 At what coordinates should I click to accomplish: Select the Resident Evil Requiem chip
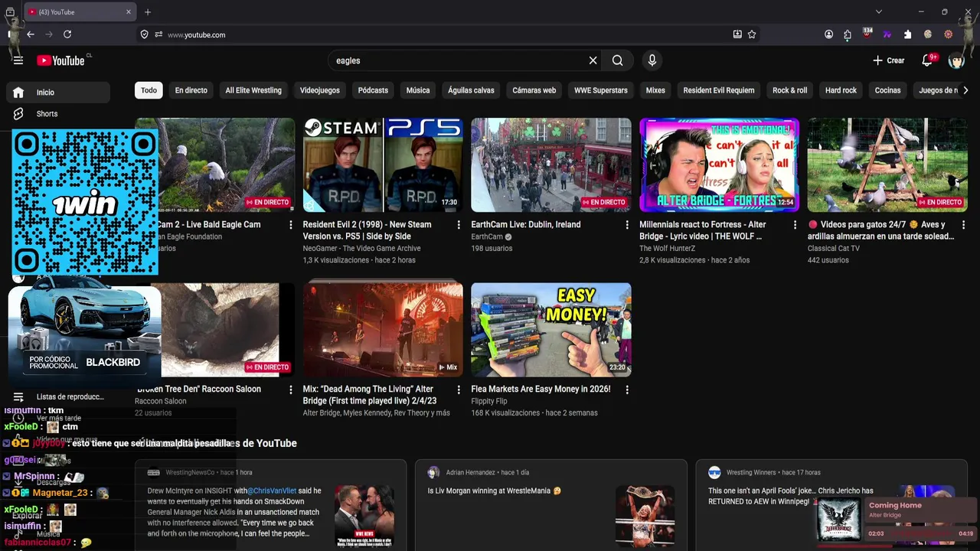pos(719,90)
